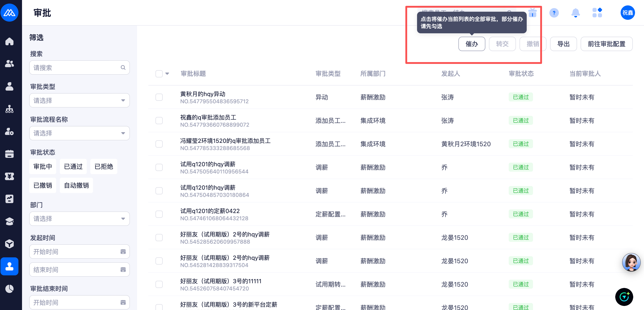Click the 前往审批配置 button
Image resolution: width=644 pixels, height=310 pixels.
pos(606,44)
